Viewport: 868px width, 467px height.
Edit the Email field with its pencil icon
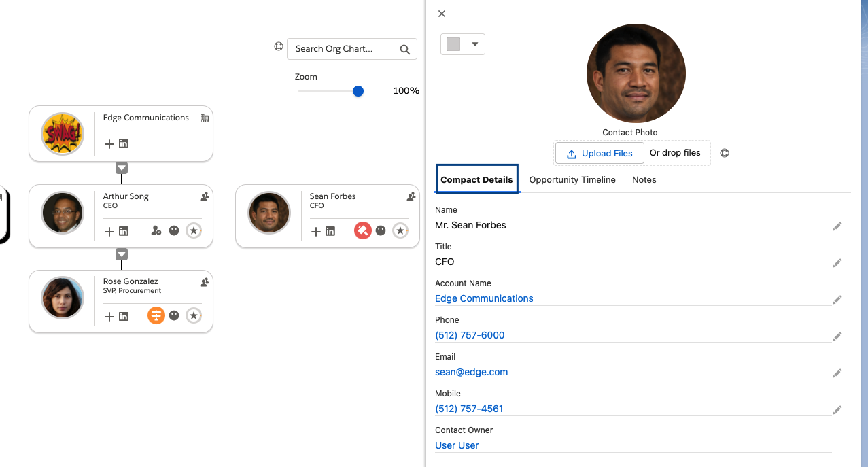tap(837, 373)
